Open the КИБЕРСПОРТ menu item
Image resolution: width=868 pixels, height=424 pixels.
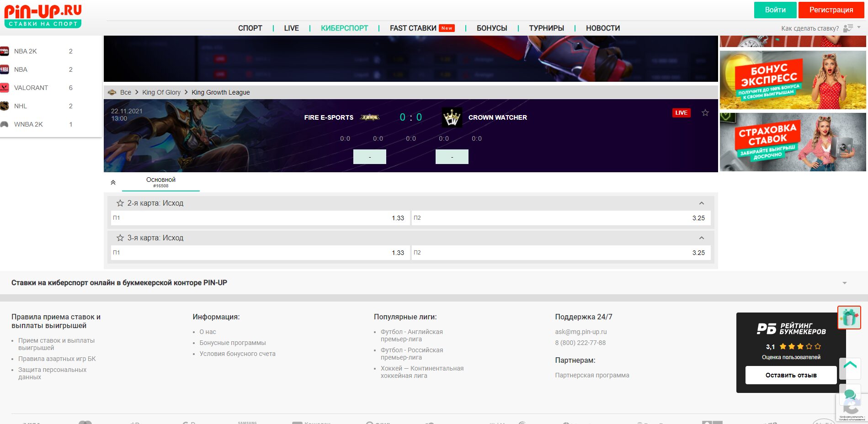pos(344,28)
